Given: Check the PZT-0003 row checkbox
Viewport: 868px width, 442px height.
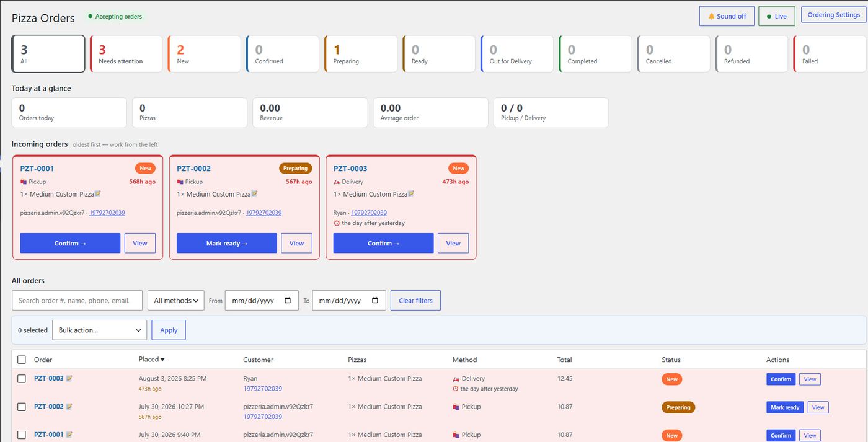Looking at the screenshot, I should (22, 379).
